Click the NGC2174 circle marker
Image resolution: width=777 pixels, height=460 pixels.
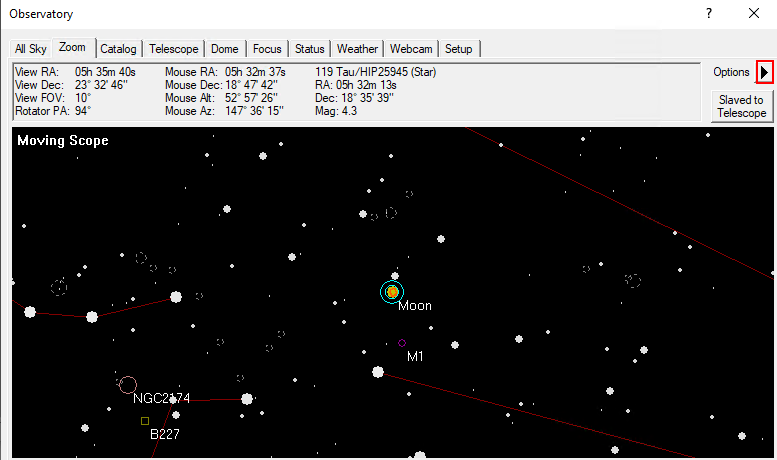(128, 384)
